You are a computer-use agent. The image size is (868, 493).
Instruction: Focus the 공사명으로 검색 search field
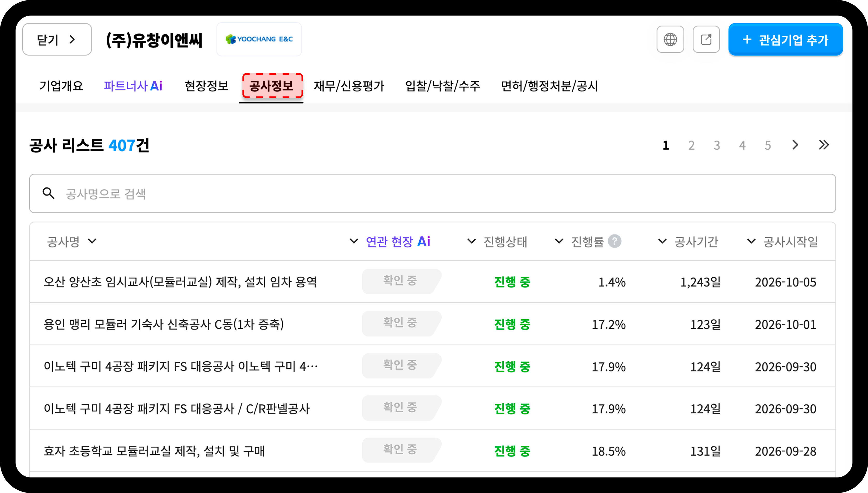[x=432, y=193]
